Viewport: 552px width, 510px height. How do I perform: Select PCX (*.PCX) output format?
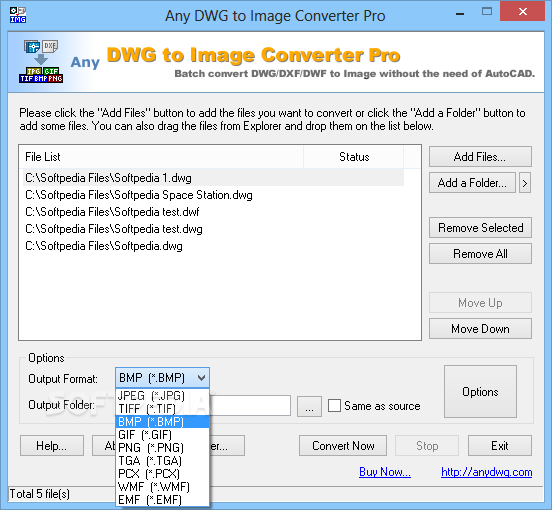point(162,474)
